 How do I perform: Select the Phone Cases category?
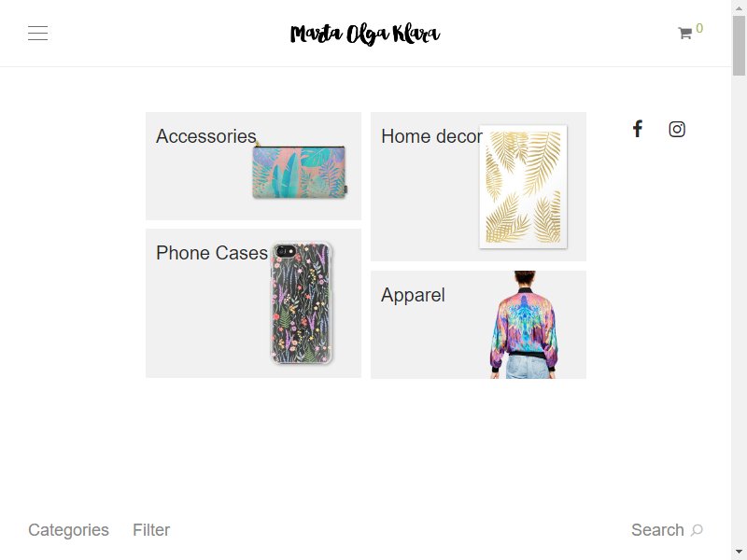253,303
